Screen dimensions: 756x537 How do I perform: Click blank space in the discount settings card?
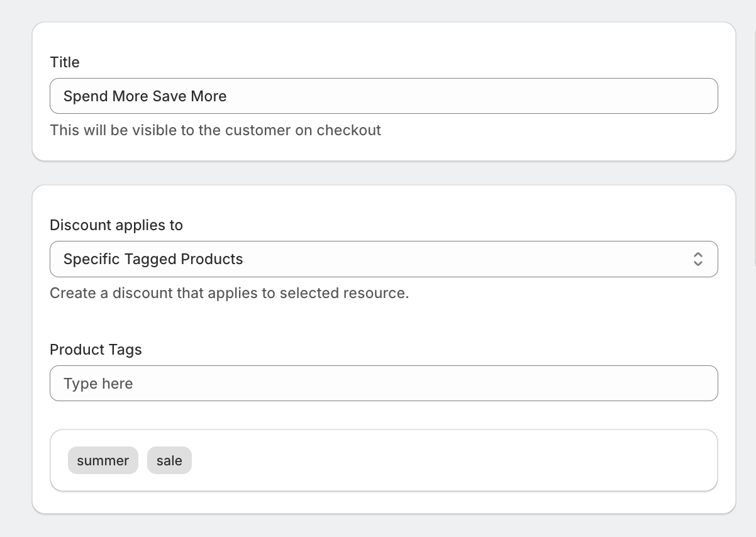503,327
